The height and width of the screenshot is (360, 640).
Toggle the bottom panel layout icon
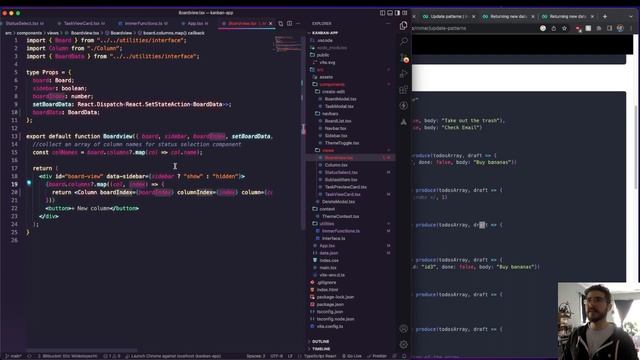point(390,13)
